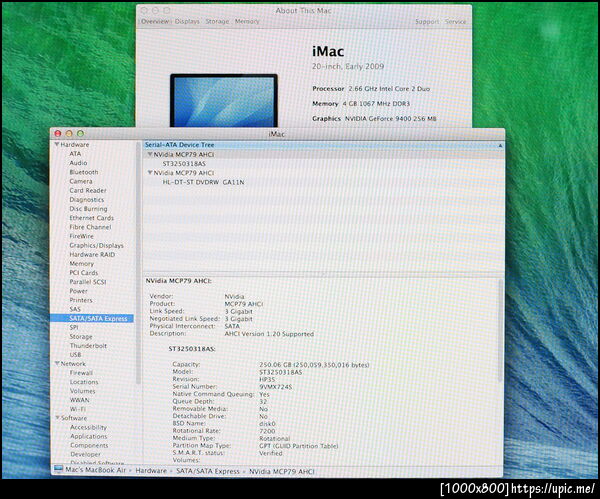
Task: Select USB in the sidebar
Action: pos(75,355)
